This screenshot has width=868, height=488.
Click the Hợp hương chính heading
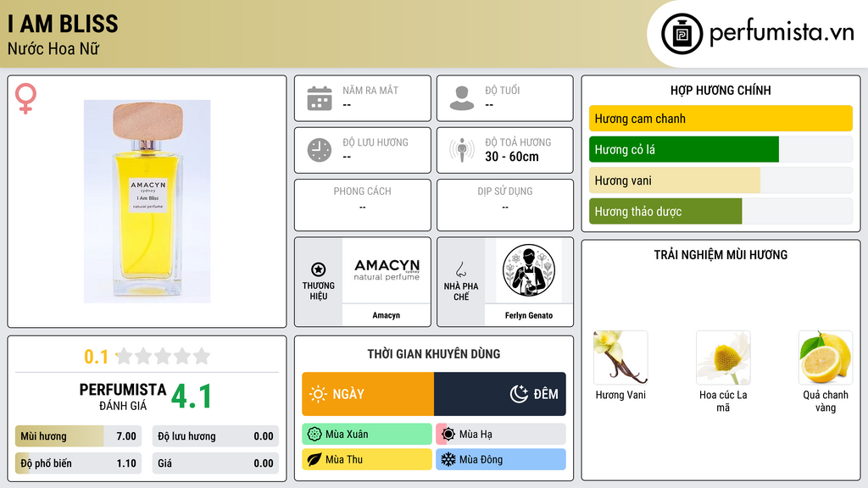[x=721, y=90]
